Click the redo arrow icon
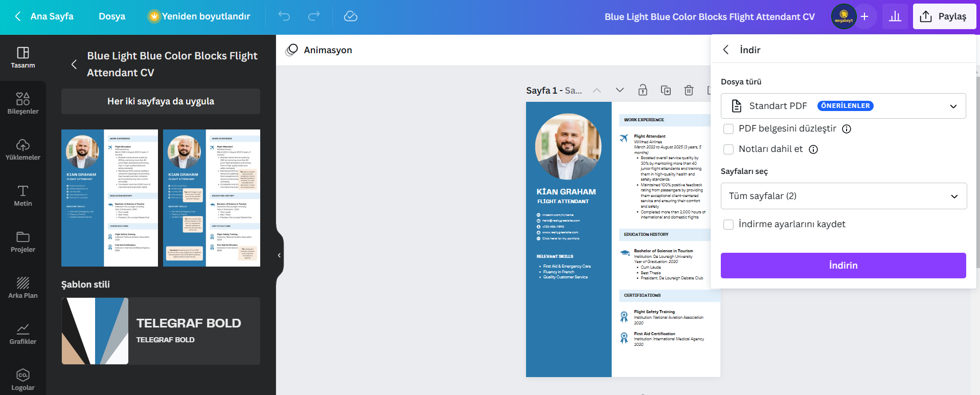 tap(314, 16)
